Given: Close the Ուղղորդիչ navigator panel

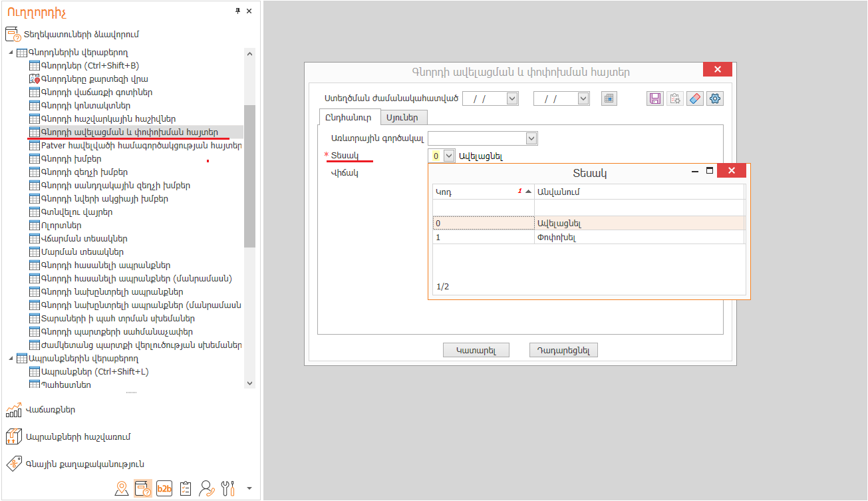Looking at the screenshot, I should (x=249, y=11).
